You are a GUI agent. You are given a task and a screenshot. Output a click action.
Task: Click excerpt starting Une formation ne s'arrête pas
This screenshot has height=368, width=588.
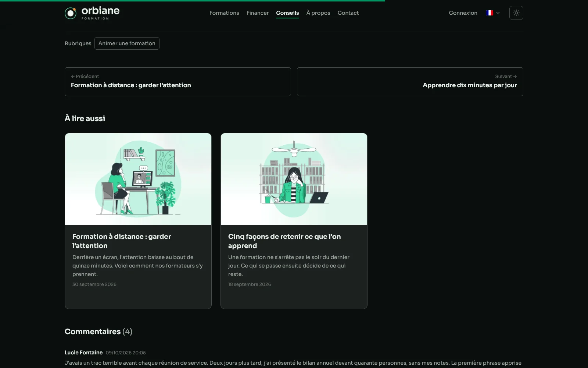(289, 266)
